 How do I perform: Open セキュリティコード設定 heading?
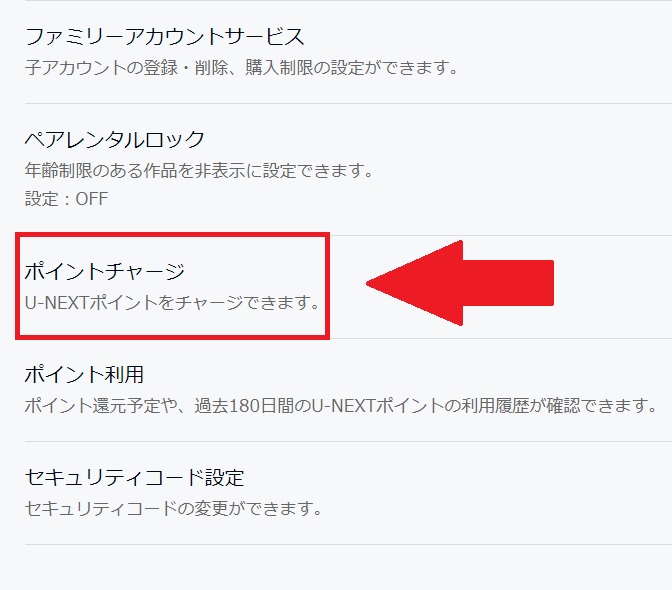(x=135, y=477)
